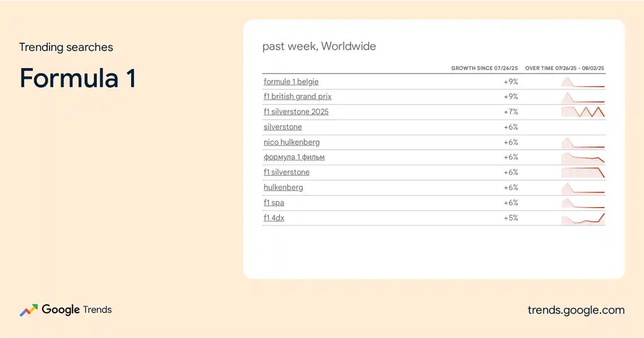The image size is (644, 338).
Task: Click the +6% value in 'silverstone' row
Action: [x=510, y=127]
